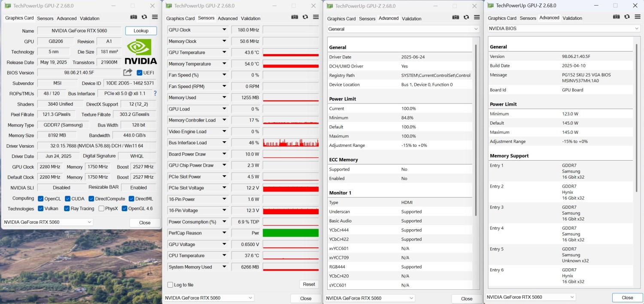Image resolution: width=644 pixels, height=304 pixels.
Task: Open the NVIDIA BIOS category dropdown
Action: coord(564,28)
